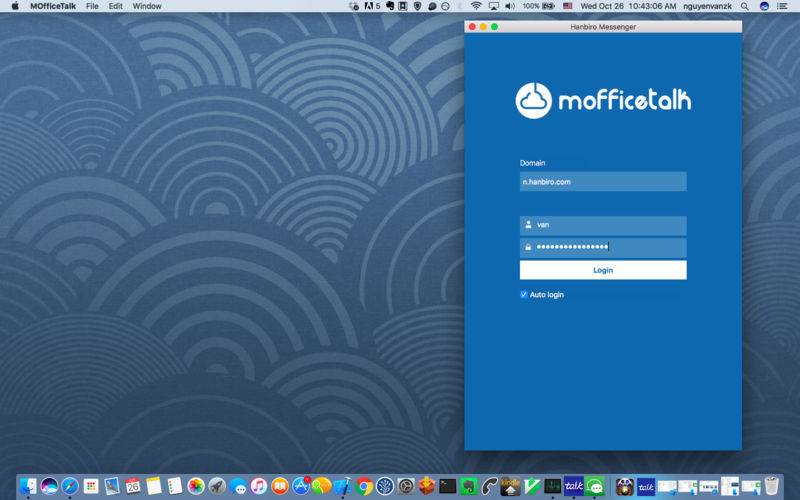Click the AirPlay display icon in menu bar
This screenshot has width=800, height=500.
pyautogui.click(x=494, y=6)
